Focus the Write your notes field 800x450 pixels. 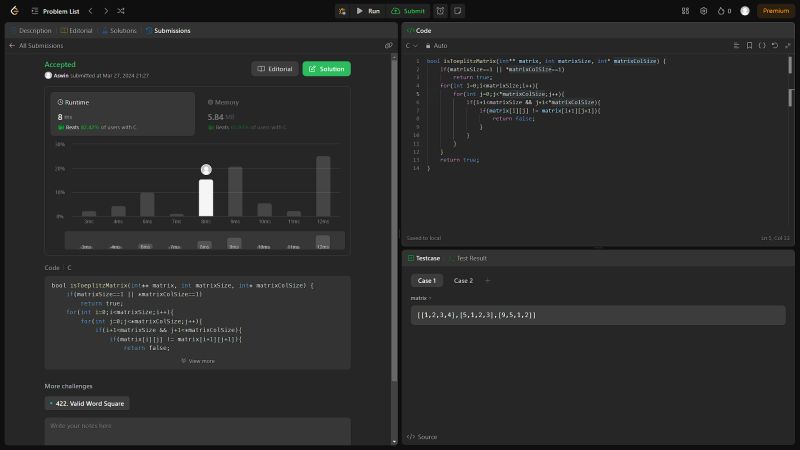coord(197,431)
